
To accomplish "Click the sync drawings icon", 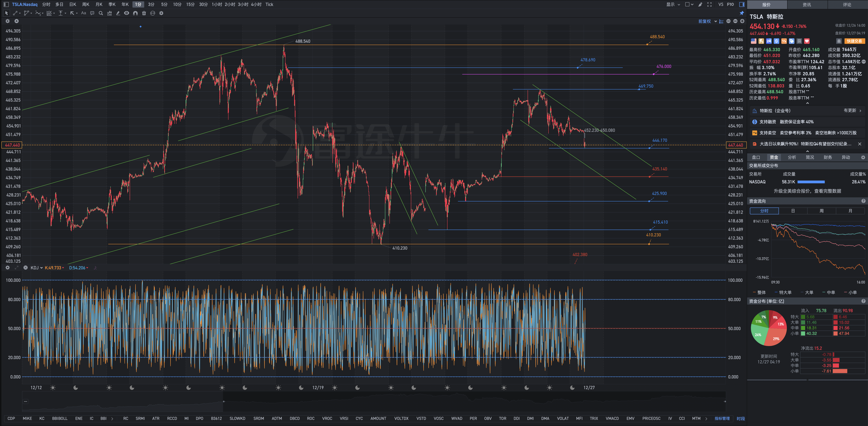I will tap(153, 13).
